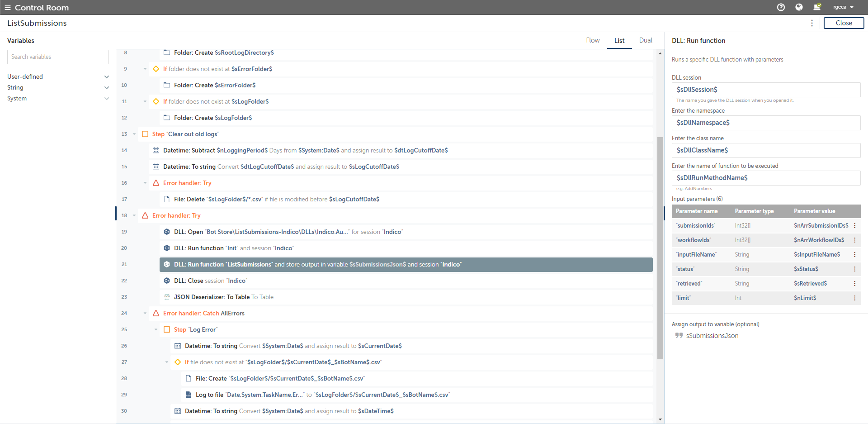Edit the namespace field $sDllNamespace$

tap(766, 123)
